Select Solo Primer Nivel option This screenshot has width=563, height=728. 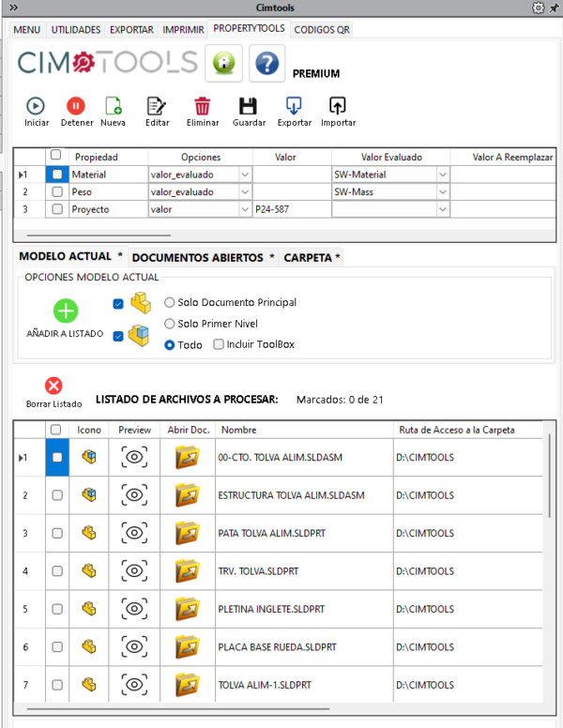170,324
